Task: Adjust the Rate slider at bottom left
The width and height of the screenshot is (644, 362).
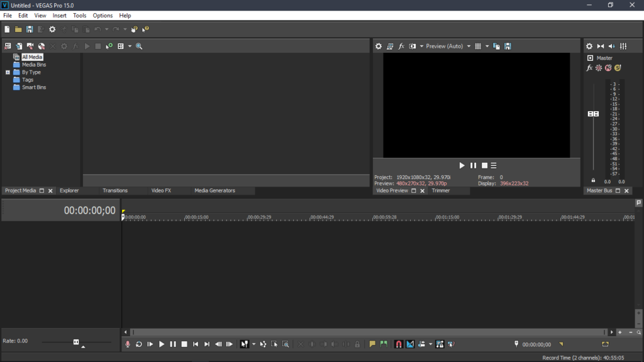Action: (75, 341)
